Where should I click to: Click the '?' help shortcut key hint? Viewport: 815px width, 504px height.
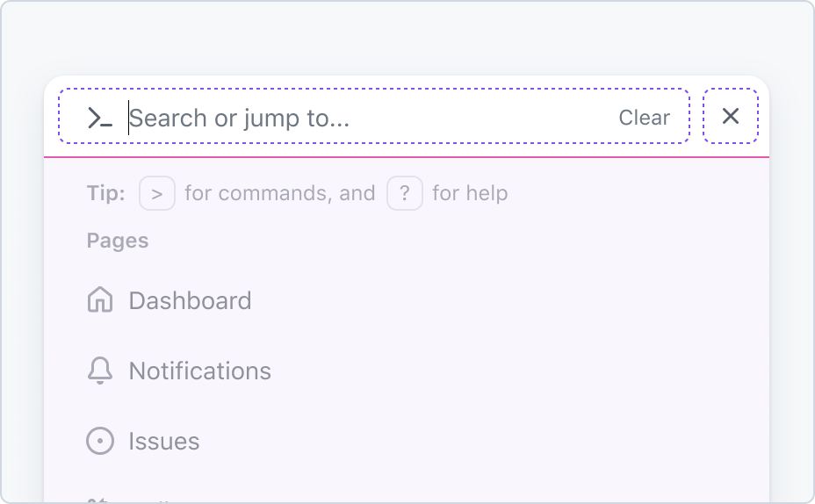(x=404, y=193)
